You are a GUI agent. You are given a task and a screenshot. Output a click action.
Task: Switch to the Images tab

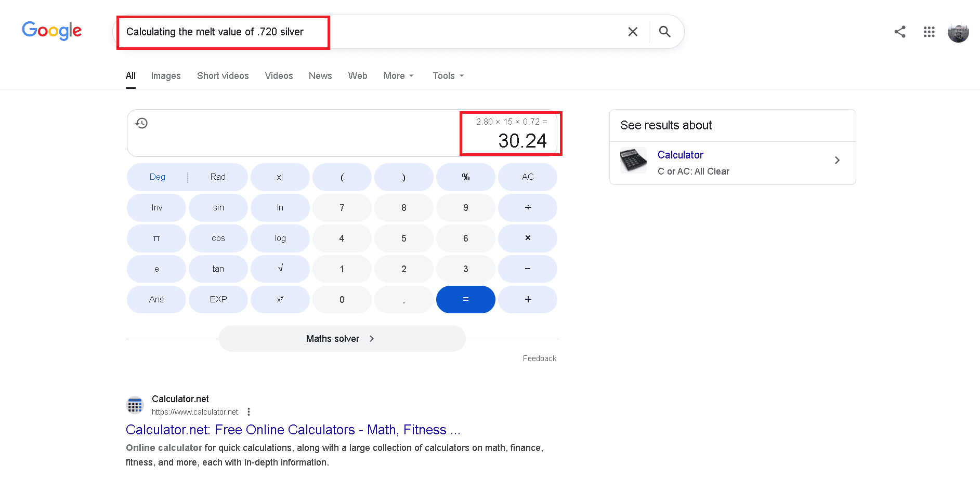(166, 76)
